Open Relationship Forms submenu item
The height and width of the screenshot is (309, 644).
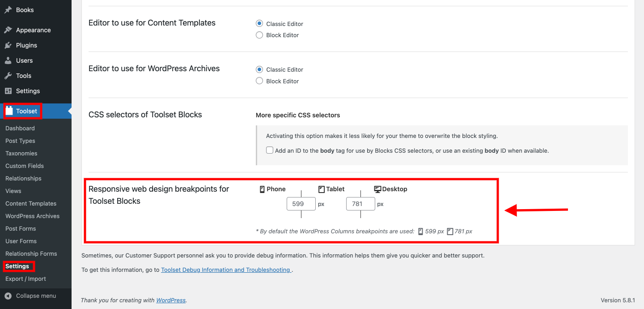point(31,253)
